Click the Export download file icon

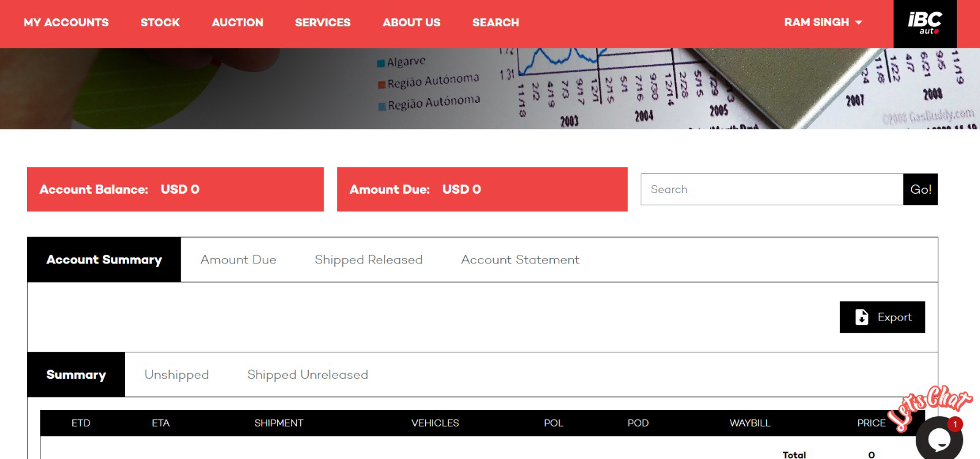click(x=862, y=317)
